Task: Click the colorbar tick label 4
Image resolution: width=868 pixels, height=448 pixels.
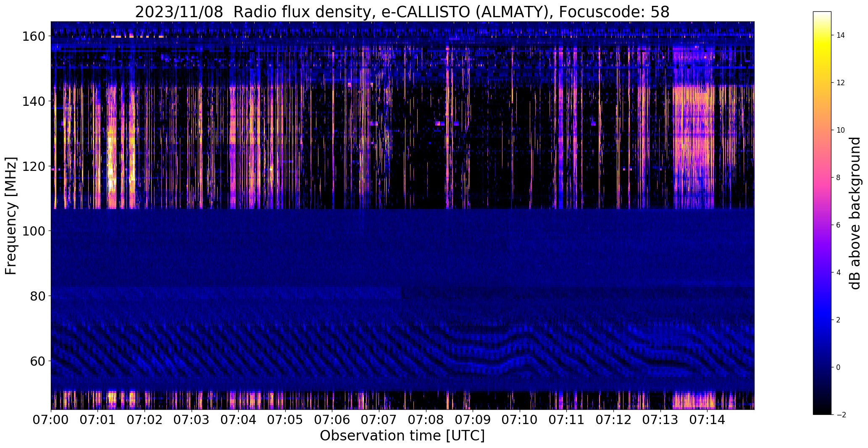Action: (838, 272)
